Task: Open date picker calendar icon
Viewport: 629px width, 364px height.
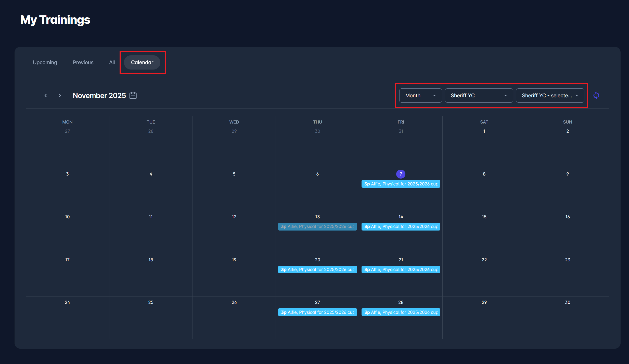Action: pyautogui.click(x=133, y=96)
